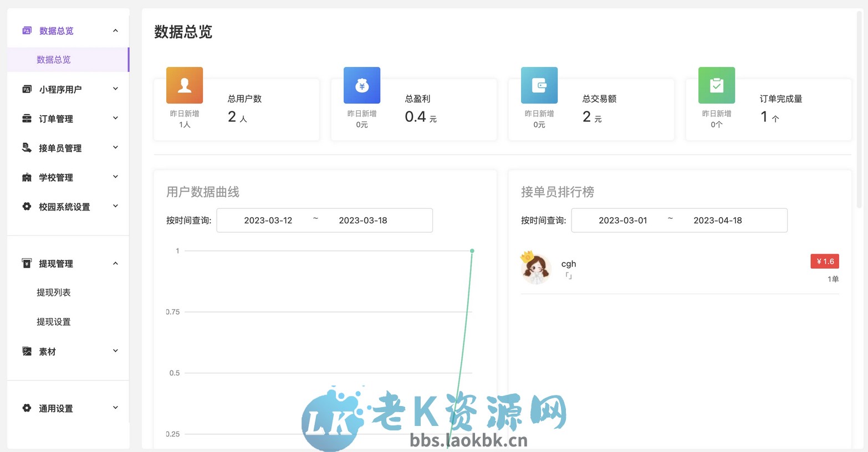The image size is (868, 452).
Task: Click the green 订单完成量 clipboard icon
Action: pos(716,85)
